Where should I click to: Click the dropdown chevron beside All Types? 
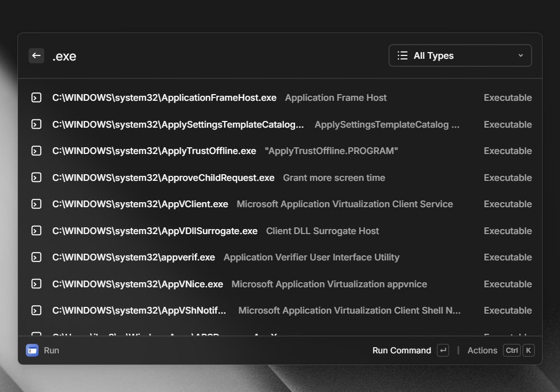(521, 55)
